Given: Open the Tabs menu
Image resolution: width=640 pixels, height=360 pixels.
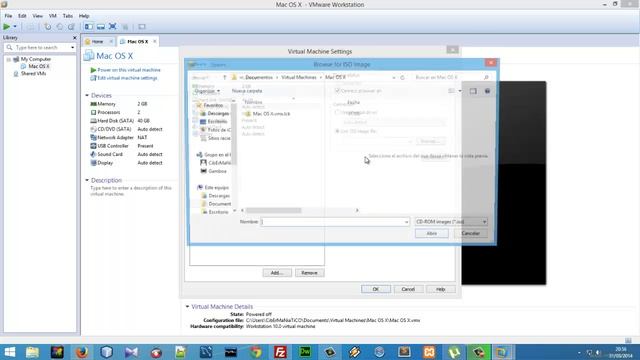Looking at the screenshot, I should 68,16.
